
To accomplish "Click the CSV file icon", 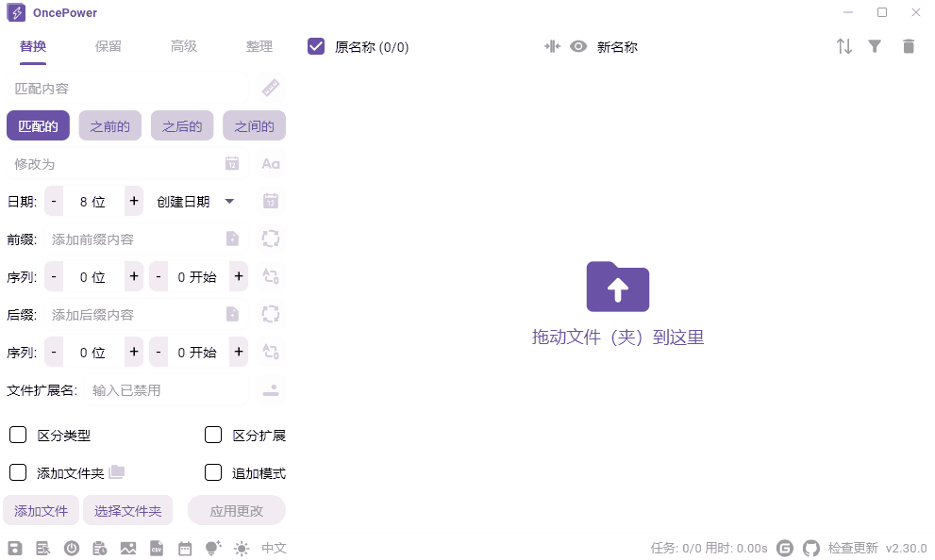I will coord(157,548).
